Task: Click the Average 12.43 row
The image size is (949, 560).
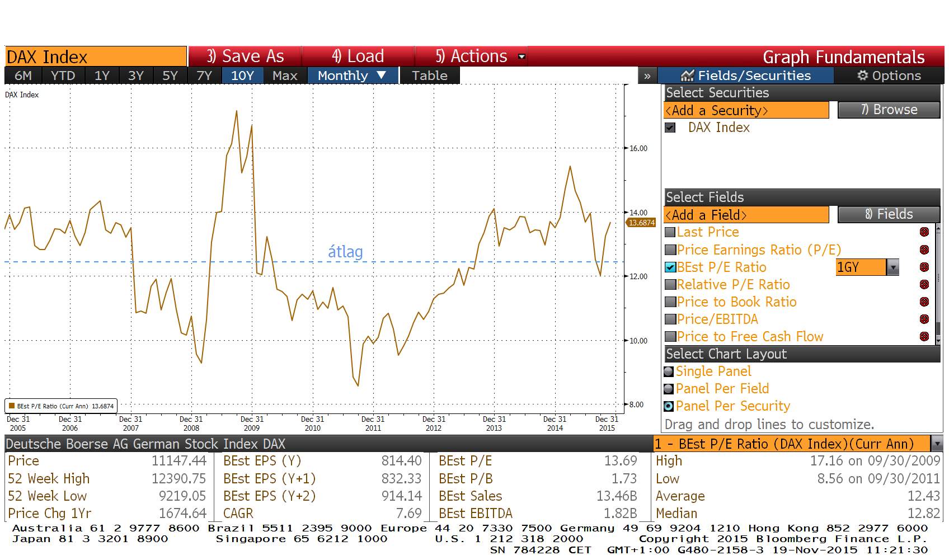Action: tap(798, 496)
